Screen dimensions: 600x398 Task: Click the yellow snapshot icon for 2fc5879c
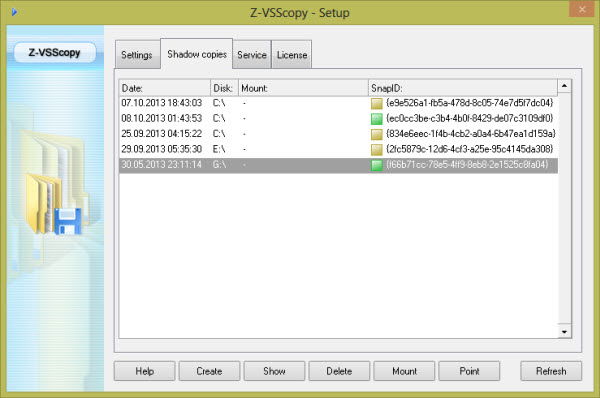pyautogui.click(x=377, y=150)
